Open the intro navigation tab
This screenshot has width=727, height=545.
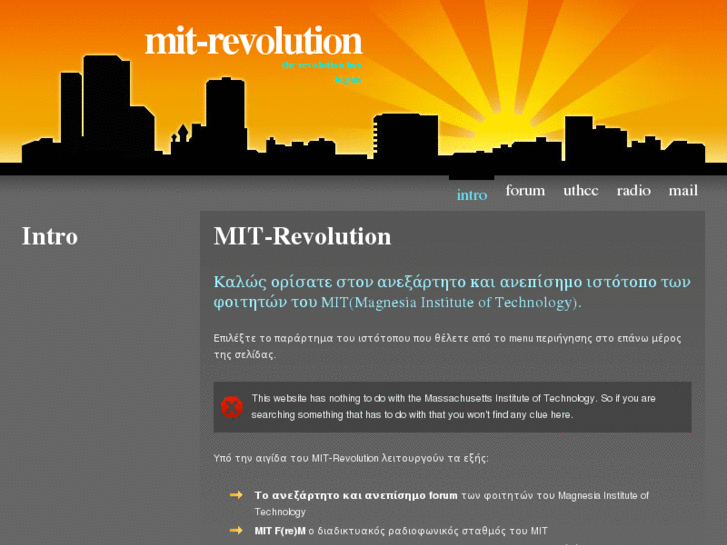point(472,195)
